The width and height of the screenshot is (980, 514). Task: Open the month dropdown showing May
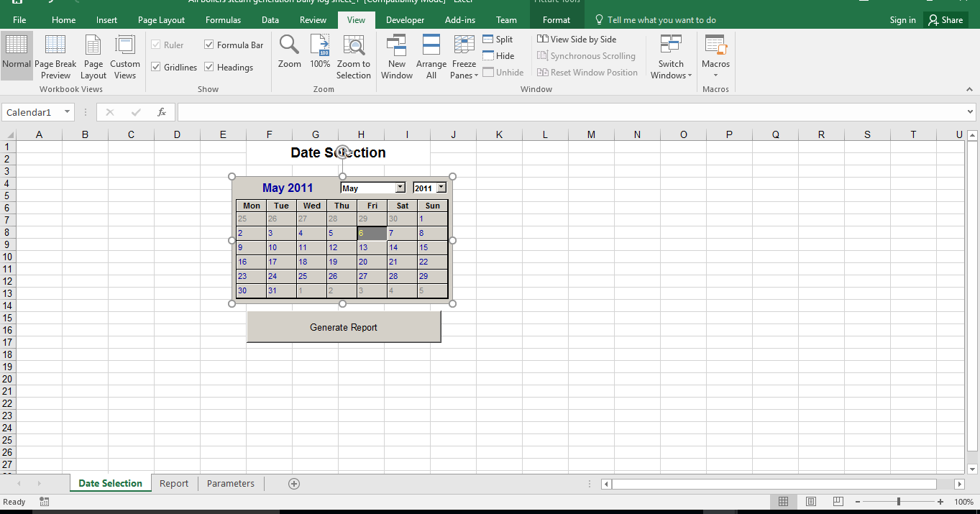pos(399,187)
